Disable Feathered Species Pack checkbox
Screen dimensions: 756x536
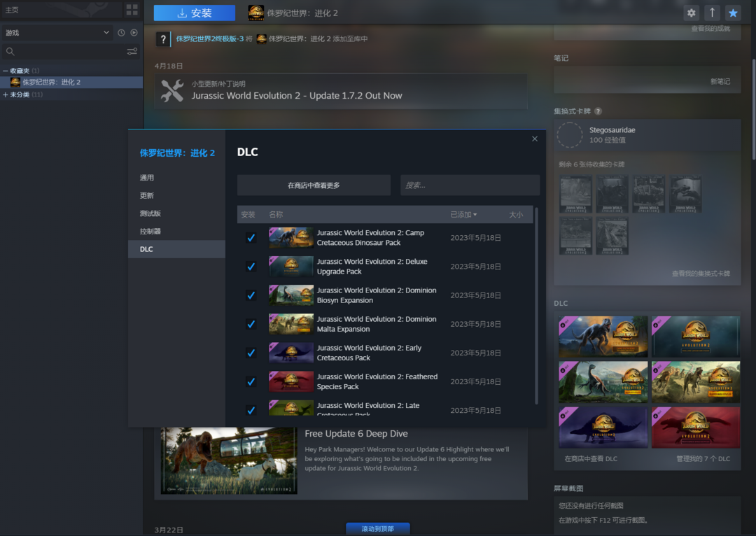pos(251,381)
